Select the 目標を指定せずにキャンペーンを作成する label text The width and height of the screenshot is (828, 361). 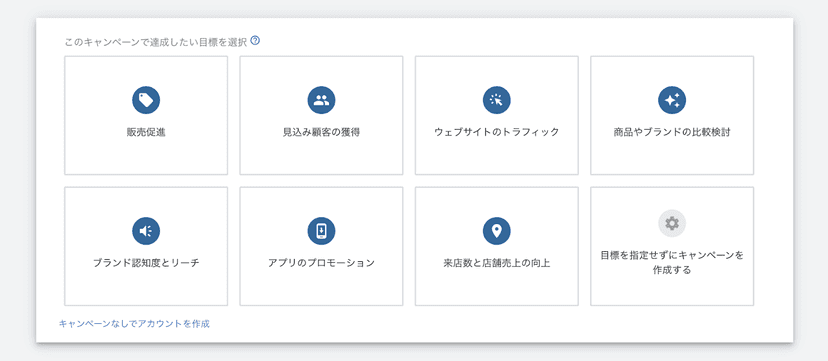[x=672, y=263]
